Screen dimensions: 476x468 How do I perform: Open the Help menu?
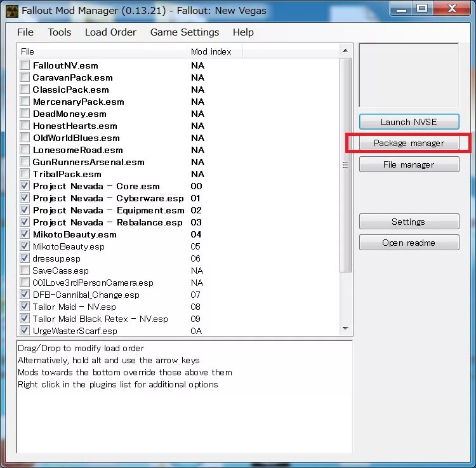[243, 32]
